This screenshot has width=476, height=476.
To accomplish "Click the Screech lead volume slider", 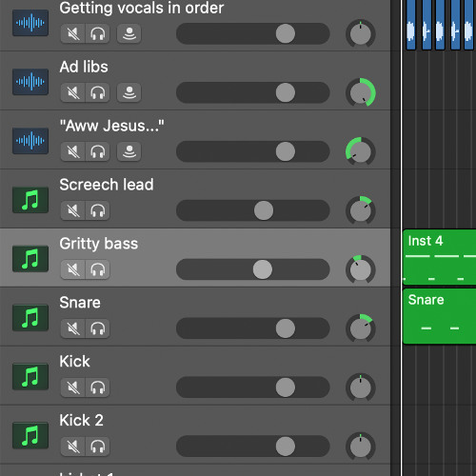I will [253, 210].
